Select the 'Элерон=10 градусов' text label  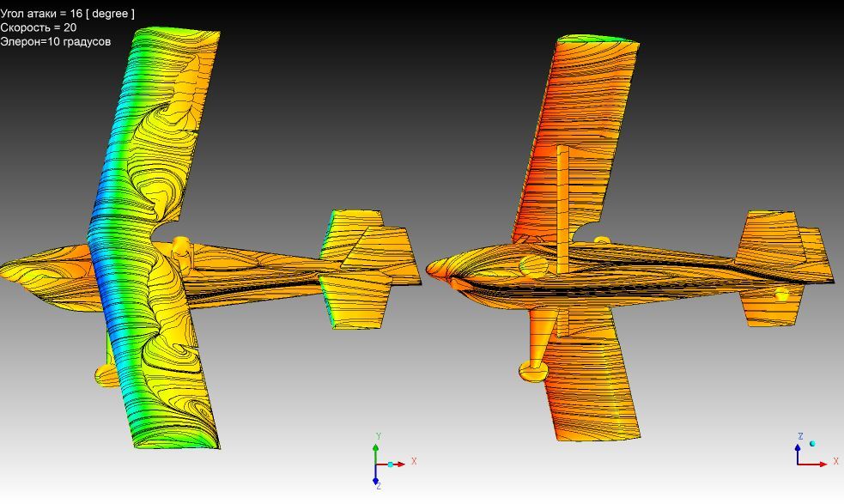tap(56, 41)
